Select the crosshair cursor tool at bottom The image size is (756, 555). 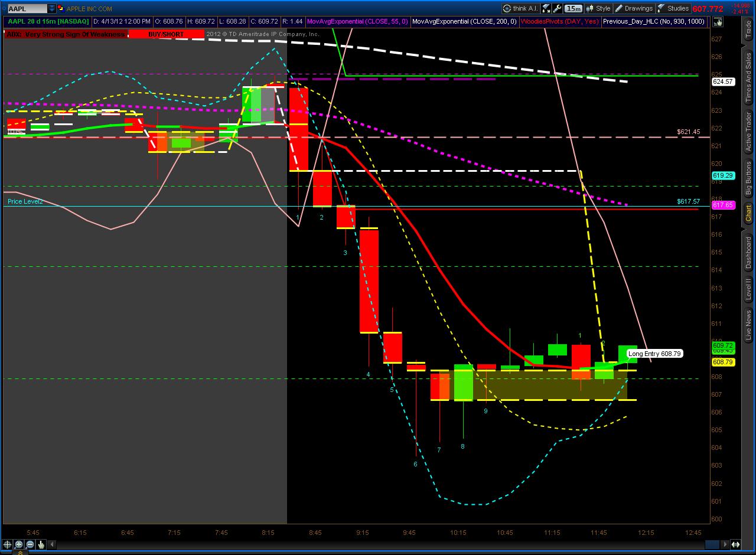click(8, 544)
